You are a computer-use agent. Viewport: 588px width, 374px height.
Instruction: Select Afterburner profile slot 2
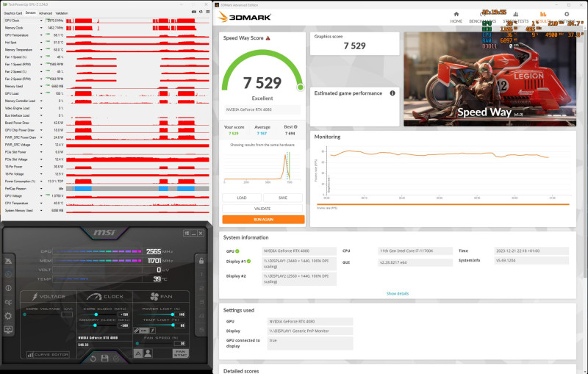coord(201,288)
